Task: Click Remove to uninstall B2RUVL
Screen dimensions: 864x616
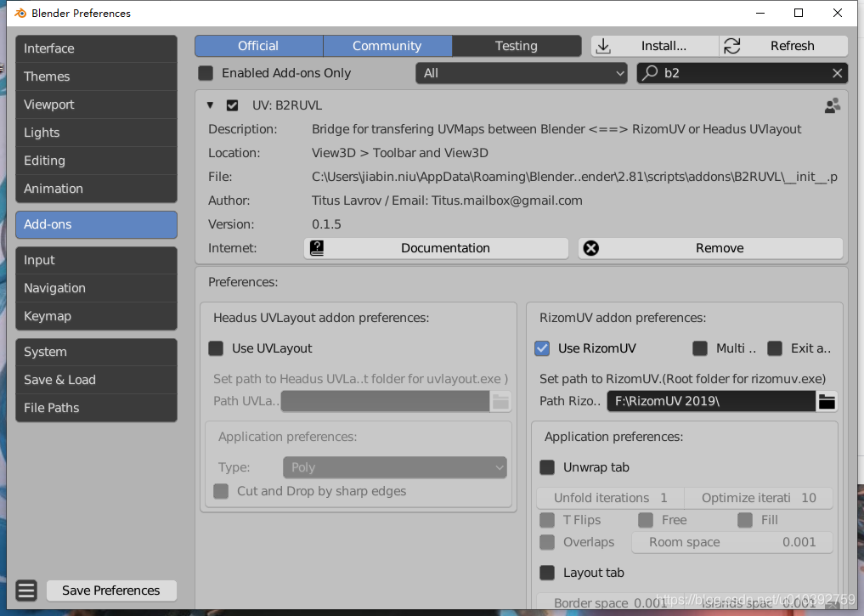Action: (710, 248)
